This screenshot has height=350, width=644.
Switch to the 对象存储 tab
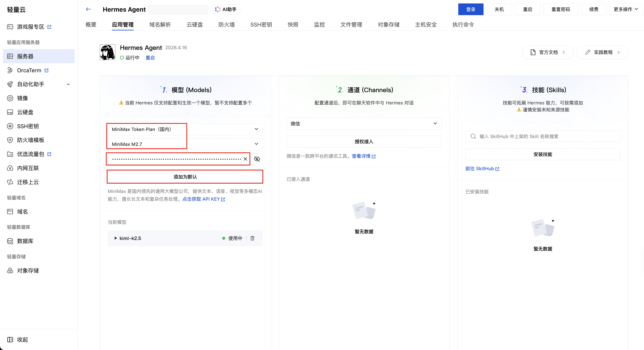coord(389,24)
